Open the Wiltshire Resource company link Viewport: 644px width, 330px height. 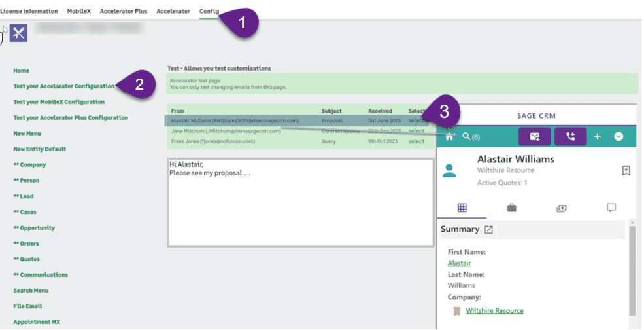pyautogui.click(x=494, y=310)
